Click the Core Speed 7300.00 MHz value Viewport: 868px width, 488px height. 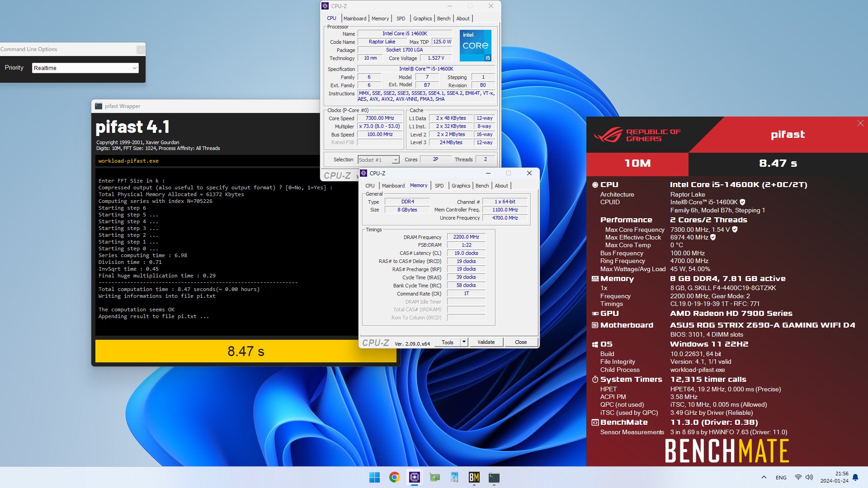click(380, 118)
